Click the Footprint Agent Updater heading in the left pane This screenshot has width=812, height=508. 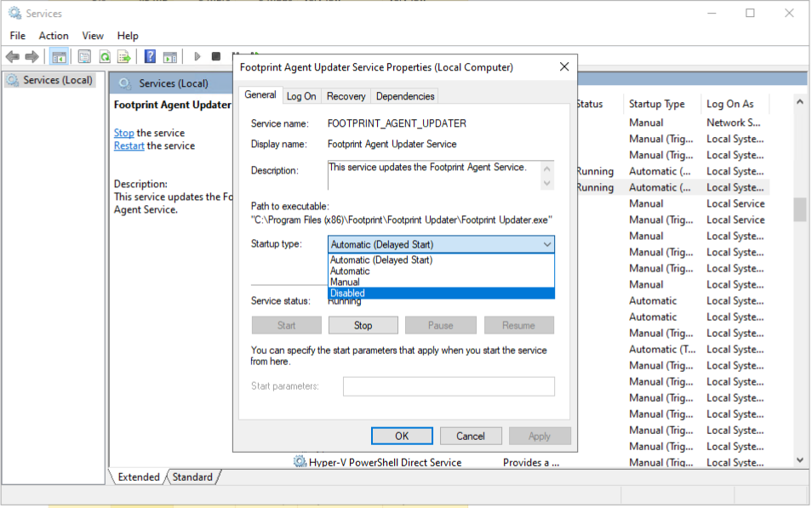coord(173,106)
